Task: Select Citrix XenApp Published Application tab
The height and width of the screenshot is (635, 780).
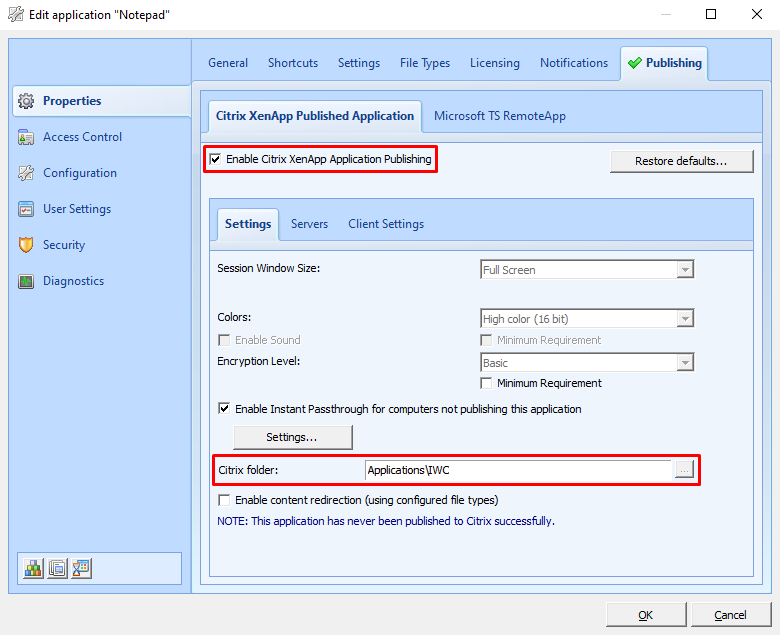Action: [315, 116]
